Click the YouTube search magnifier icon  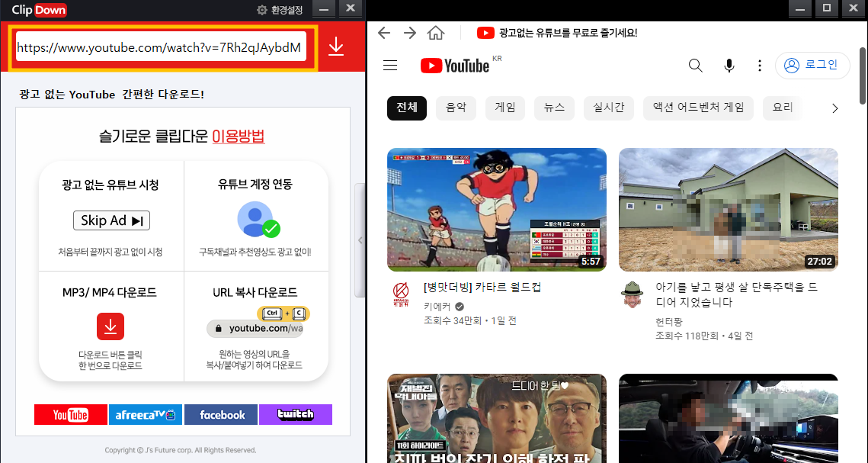coord(696,66)
